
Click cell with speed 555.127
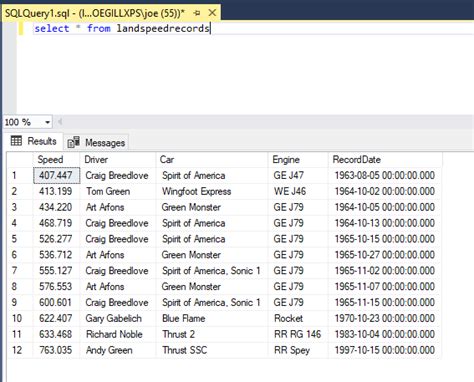tap(57, 271)
